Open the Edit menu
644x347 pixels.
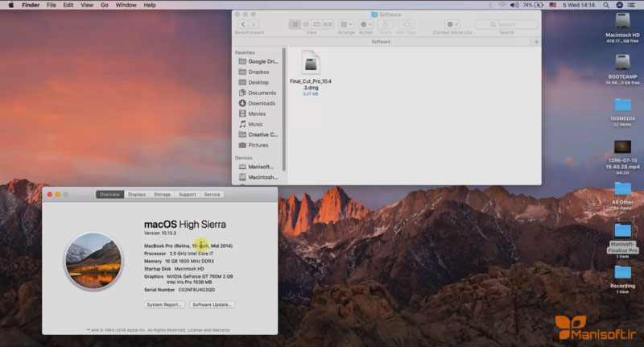tap(68, 5)
